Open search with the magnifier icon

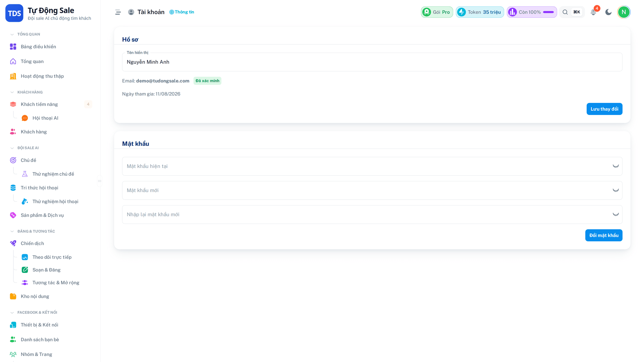[x=565, y=12]
